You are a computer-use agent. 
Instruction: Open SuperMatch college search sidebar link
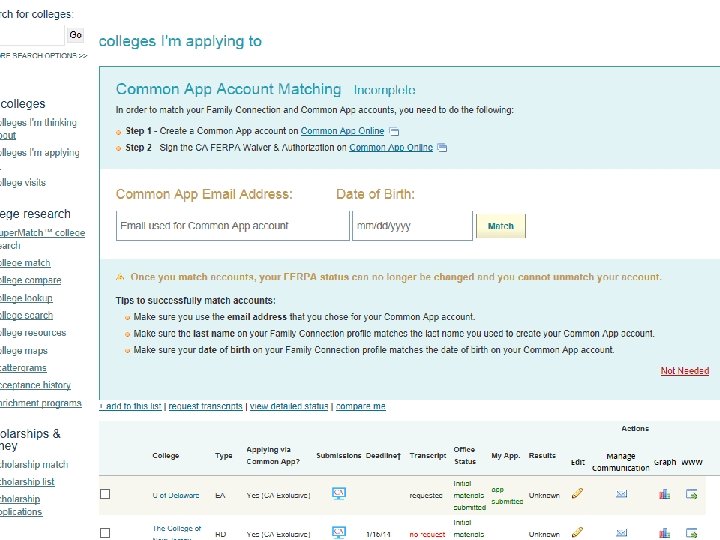[42, 239]
